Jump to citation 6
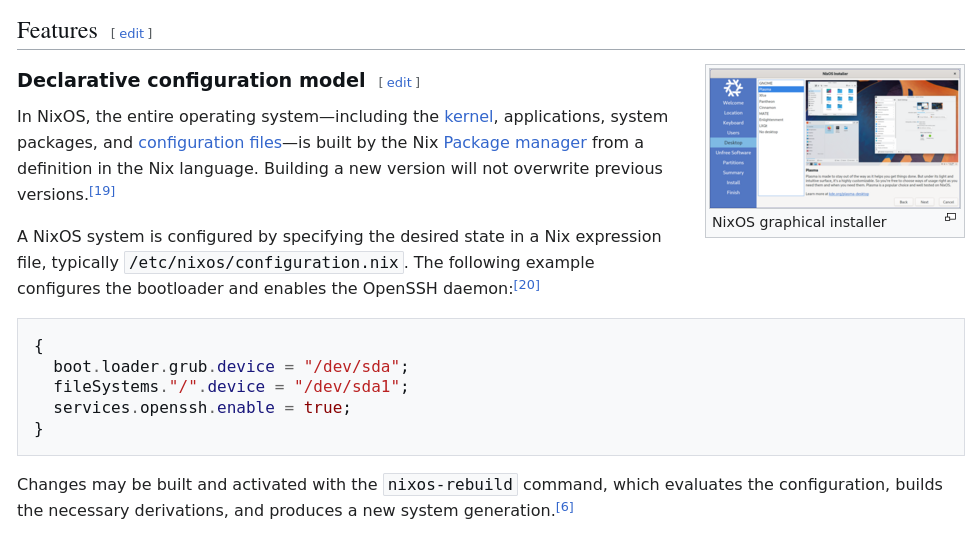 click(565, 507)
